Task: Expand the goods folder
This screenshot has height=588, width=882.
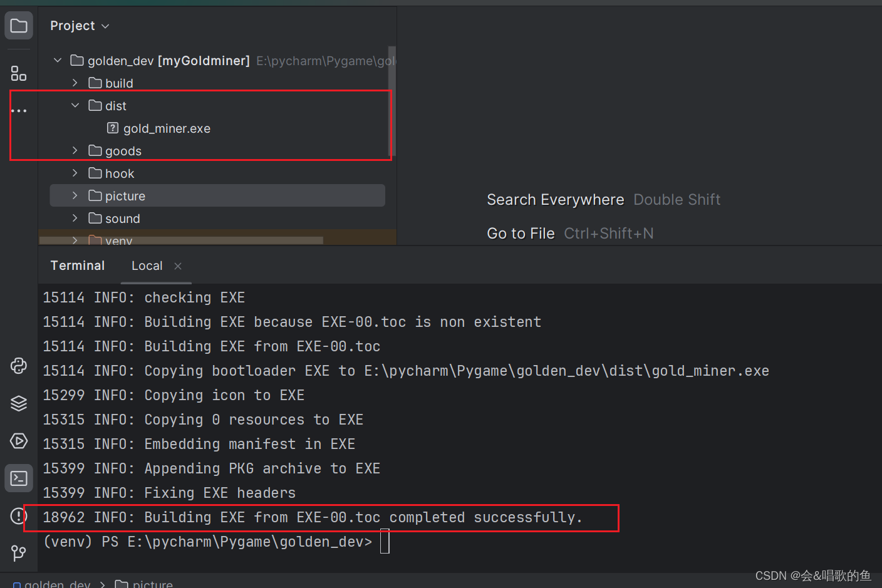Action: [74, 150]
